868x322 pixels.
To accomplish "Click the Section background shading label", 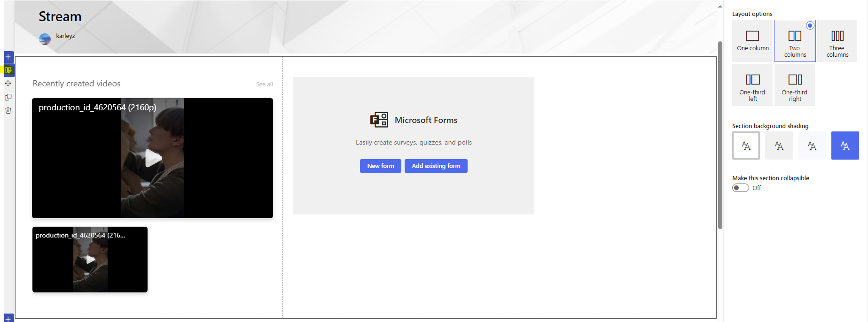I will [x=770, y=126].
